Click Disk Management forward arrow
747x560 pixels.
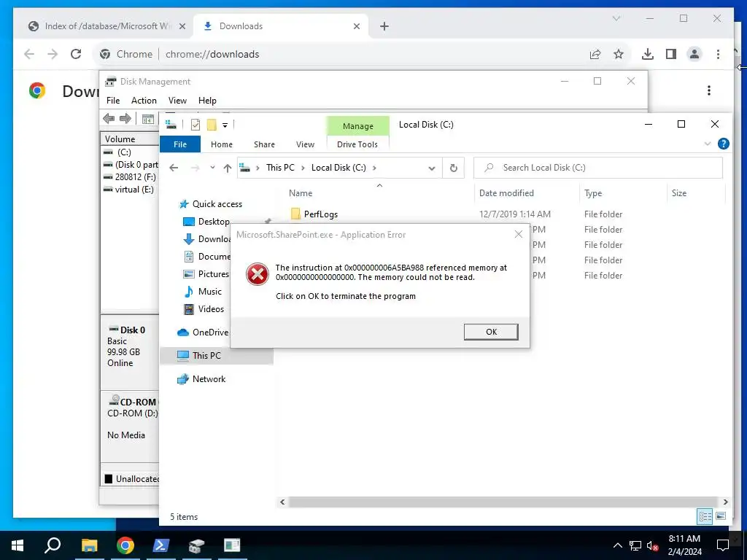click(x=125, y=119)
